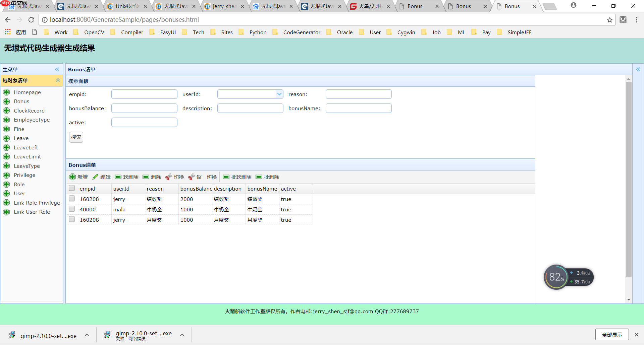Viewport: 644px width, 345px height.
Task: Click the 留一切换 toolbar icon
Action: click(192, 177)
